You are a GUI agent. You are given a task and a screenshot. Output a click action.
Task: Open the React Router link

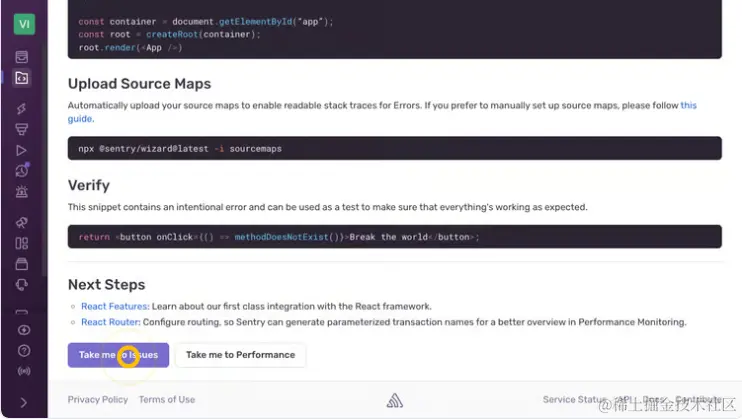pyautogui.click(x=111, y=322)
